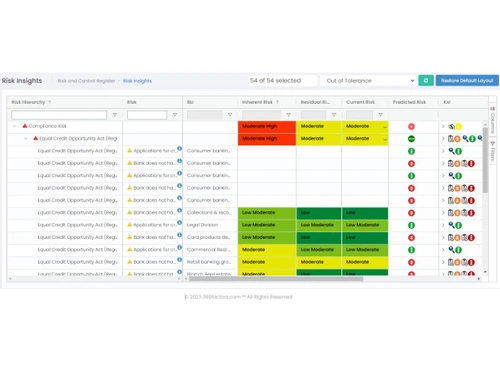
Task: Expand KxI chevron in Legal Division row
Action: click(443, 225)
